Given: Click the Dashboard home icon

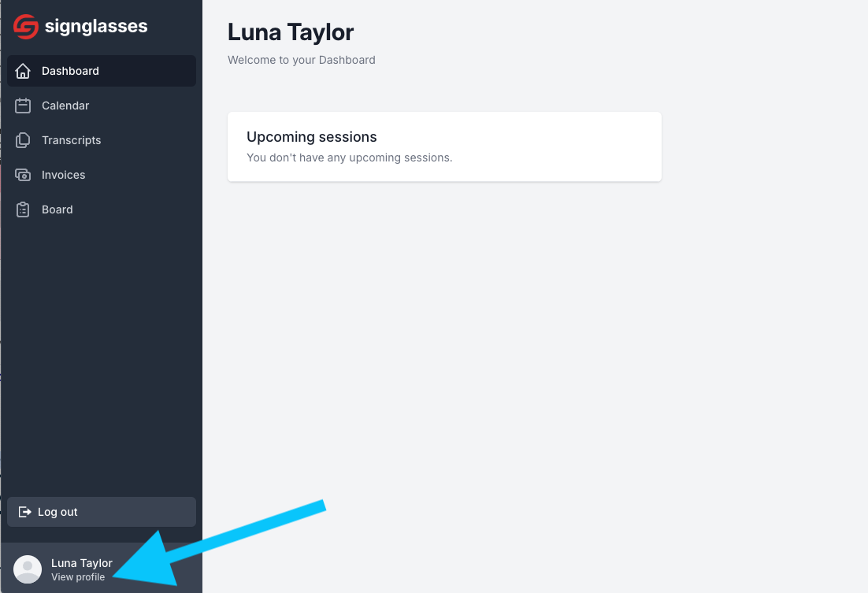Looking at the screenshot, I should point(23,71).
